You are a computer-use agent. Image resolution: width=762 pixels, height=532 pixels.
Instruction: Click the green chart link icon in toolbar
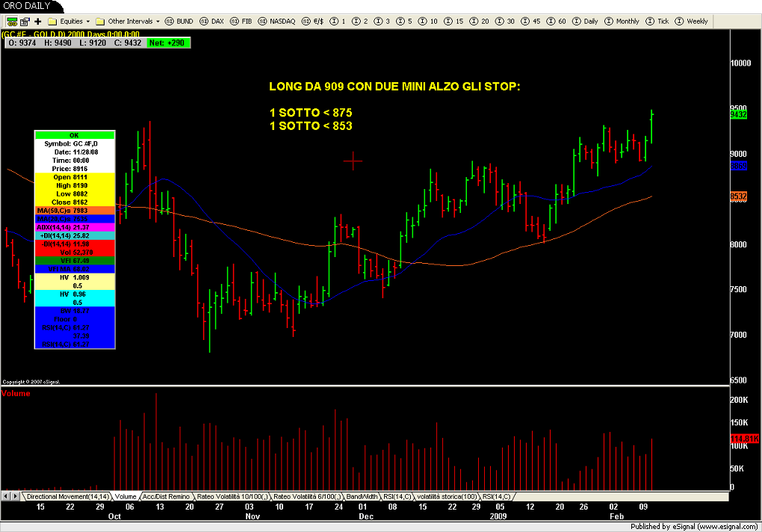11,21
